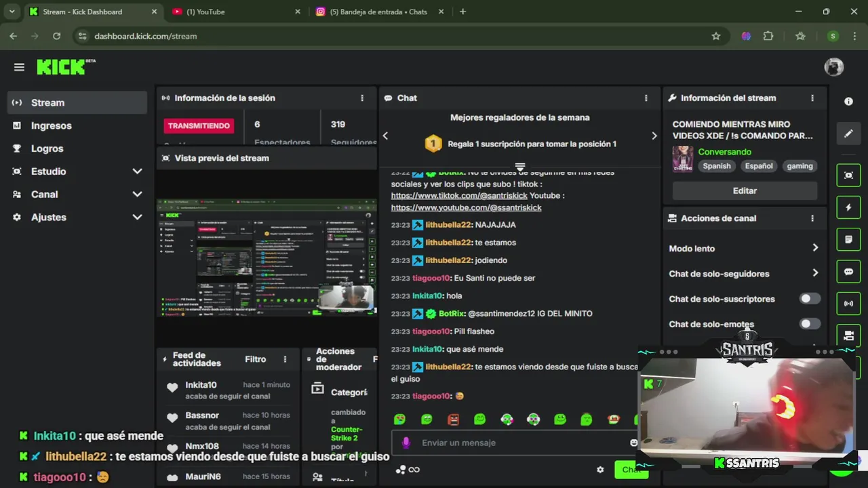Open Chat de solo-seguidores options arrow

click(815, 273)
